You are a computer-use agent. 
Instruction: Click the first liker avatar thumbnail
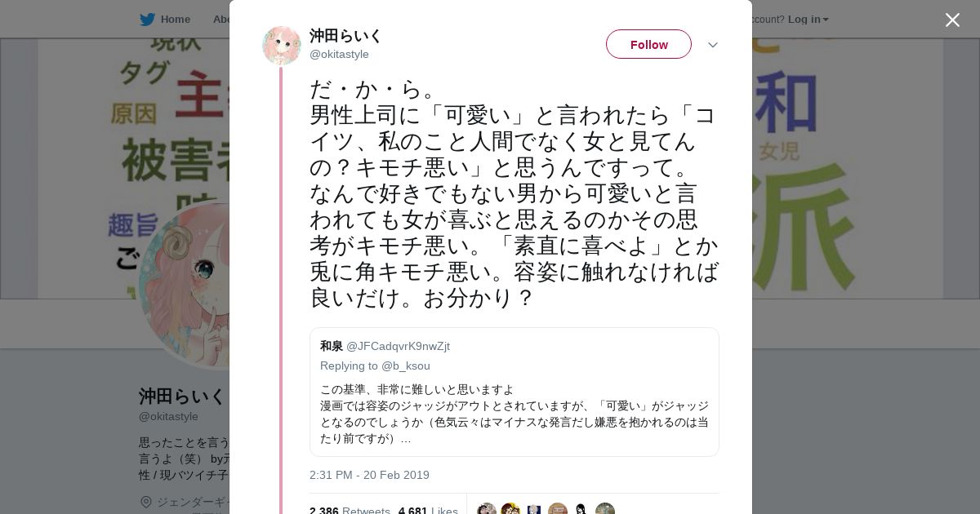(487, 510)
